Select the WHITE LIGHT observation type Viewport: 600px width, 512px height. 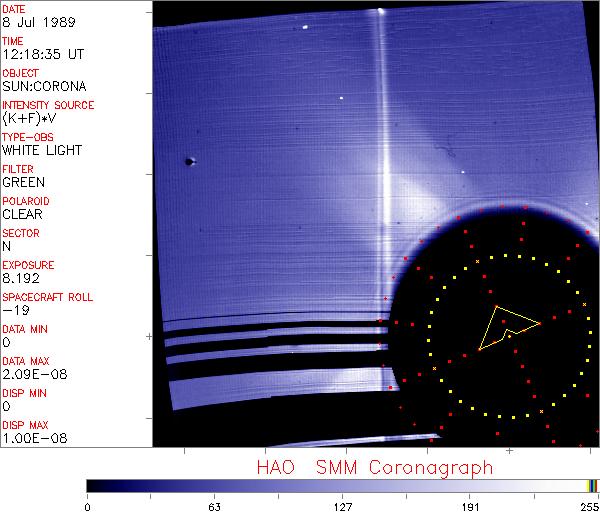(x=41, y=150)
